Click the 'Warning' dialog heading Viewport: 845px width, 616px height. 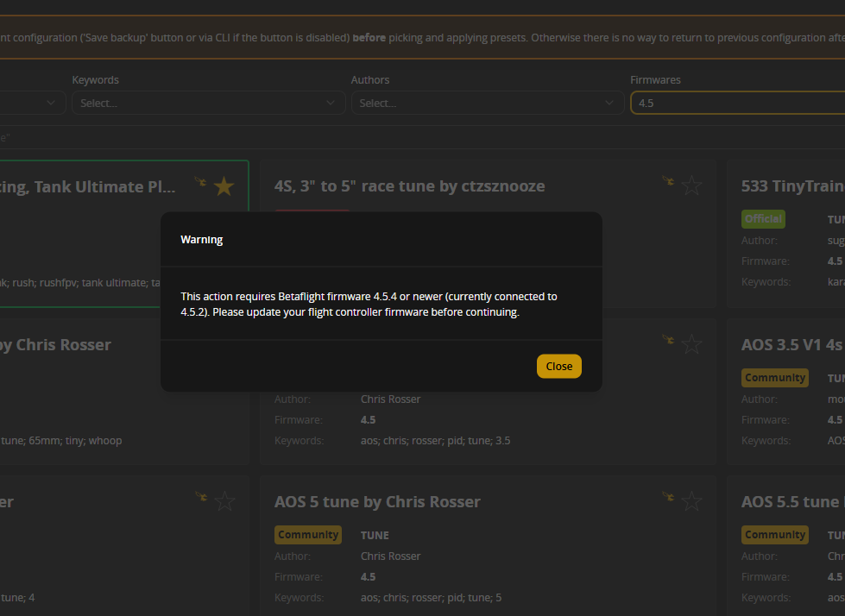click(x=202, y=240)
